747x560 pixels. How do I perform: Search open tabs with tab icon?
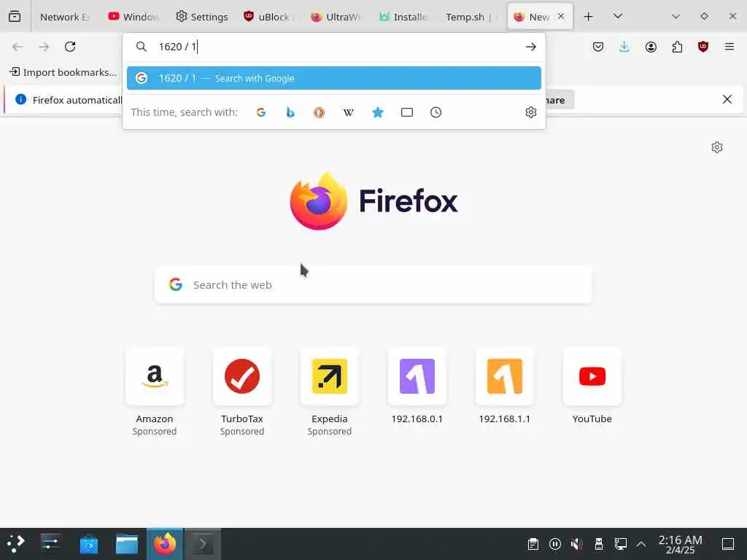[x=407, y=112]
